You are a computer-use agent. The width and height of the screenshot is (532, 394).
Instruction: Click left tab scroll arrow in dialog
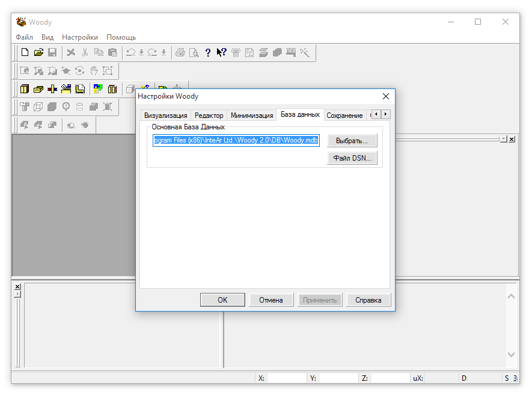coord(376,114)
